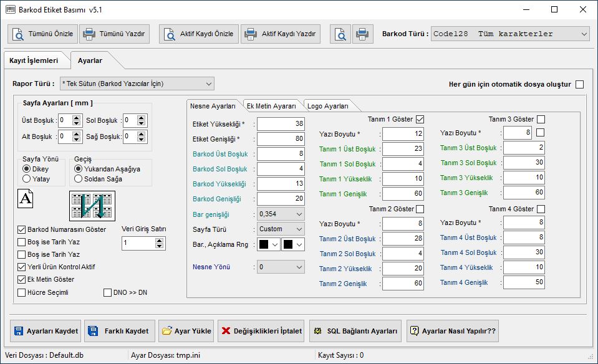
Task: Click the Üst Boşluk spinner arrows
Action: click(x=76, y=120)
